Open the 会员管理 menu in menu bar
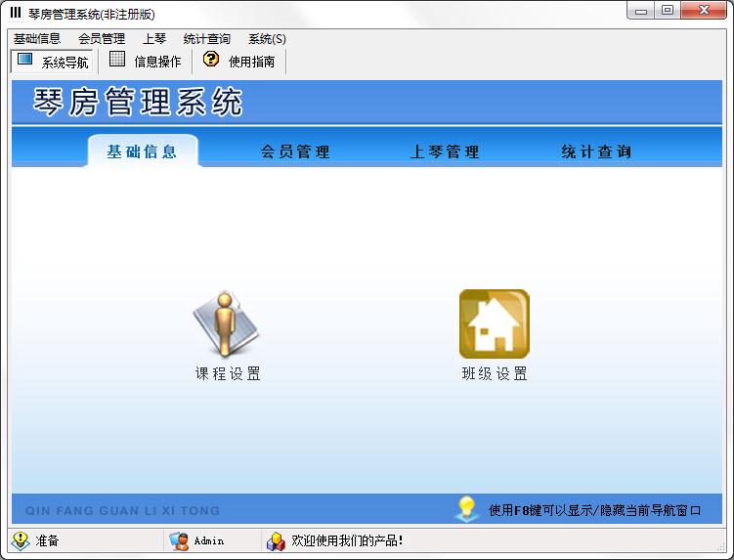This screenshot has height=560, width=734. click(102, 39)
